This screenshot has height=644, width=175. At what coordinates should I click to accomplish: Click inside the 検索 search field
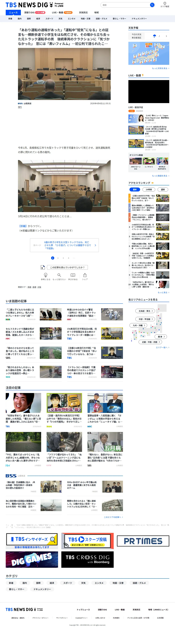click(125, 5)
